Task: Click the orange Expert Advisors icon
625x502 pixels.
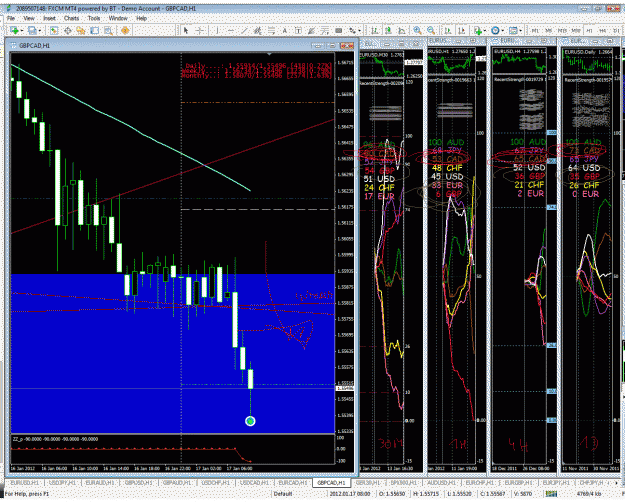Action: click(125, 30)
